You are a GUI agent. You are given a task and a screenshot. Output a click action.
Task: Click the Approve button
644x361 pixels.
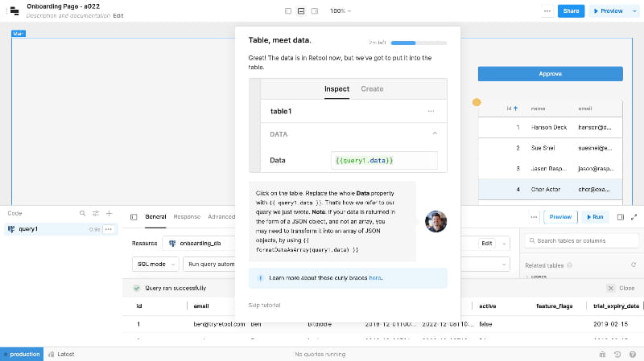tap(550, 74)
